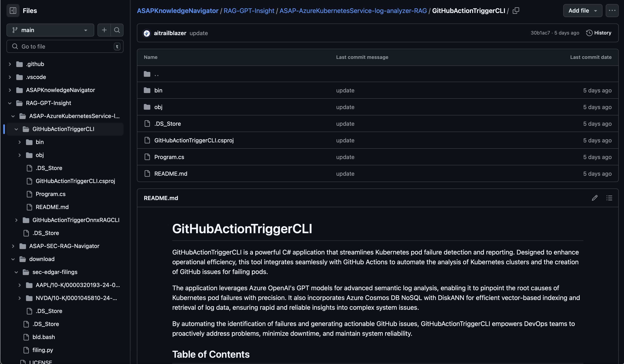
Task: Collapse the file tree side panel icon
Action: pos(13,11)
